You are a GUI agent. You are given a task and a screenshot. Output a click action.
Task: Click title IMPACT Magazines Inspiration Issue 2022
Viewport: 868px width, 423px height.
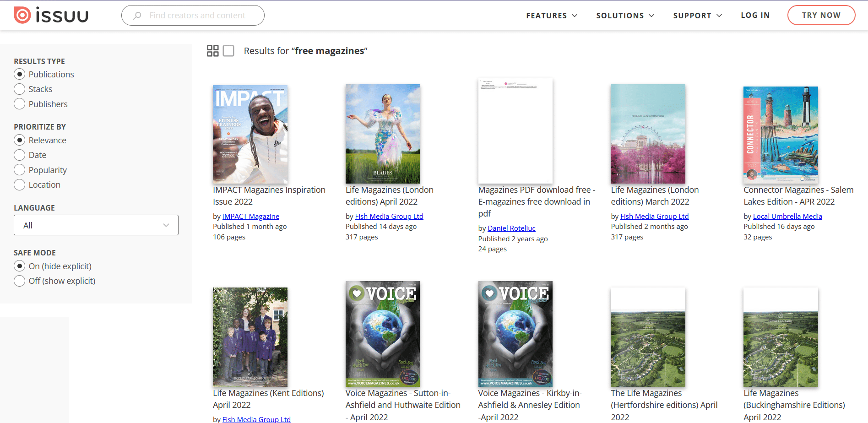pos(269,195)
